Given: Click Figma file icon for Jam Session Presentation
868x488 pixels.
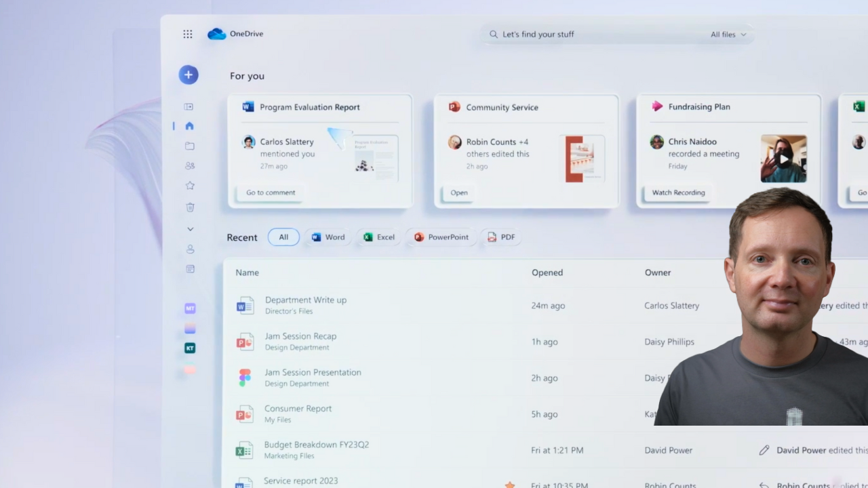Looking at the screenshot, I should [x=245, y=378].
